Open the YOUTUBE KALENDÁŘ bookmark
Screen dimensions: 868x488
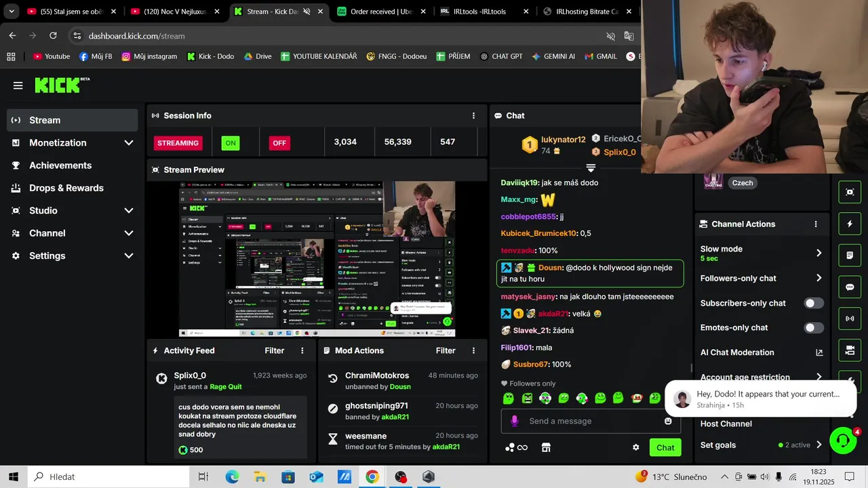click(319, 56)
